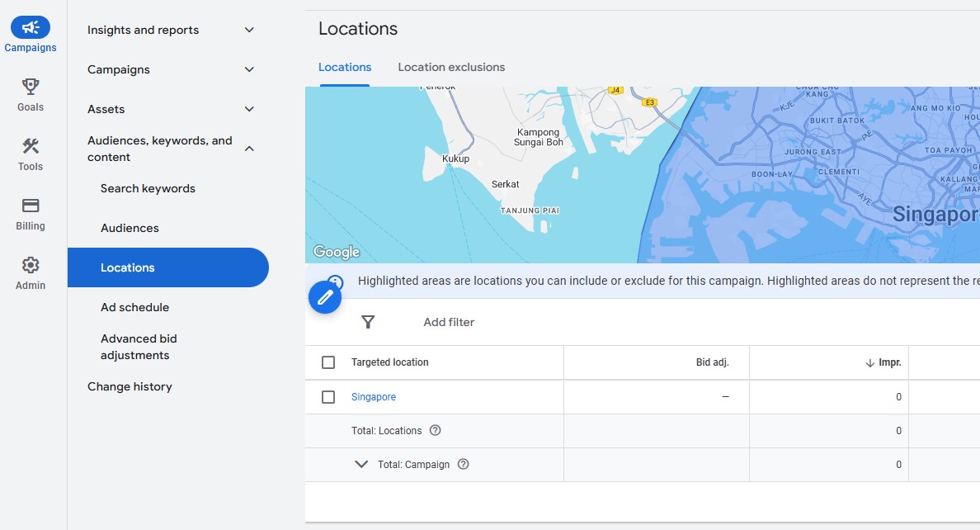Click the Kukup label on the map
This screenshot has height=530, width=980.
[455, 159]
